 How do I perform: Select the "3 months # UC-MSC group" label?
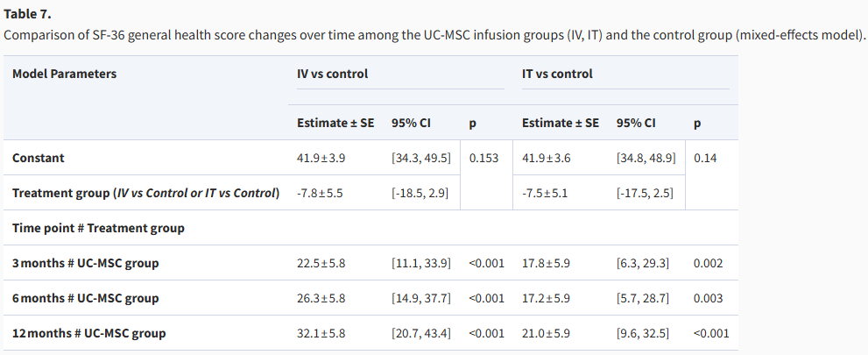pos(85,263)
